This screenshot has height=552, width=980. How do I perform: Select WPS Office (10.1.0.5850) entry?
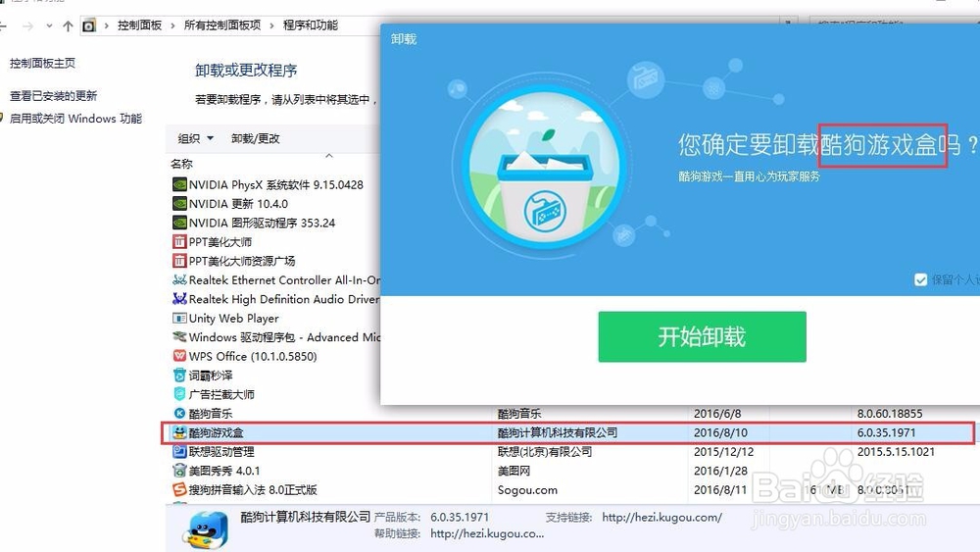point(253,356)
